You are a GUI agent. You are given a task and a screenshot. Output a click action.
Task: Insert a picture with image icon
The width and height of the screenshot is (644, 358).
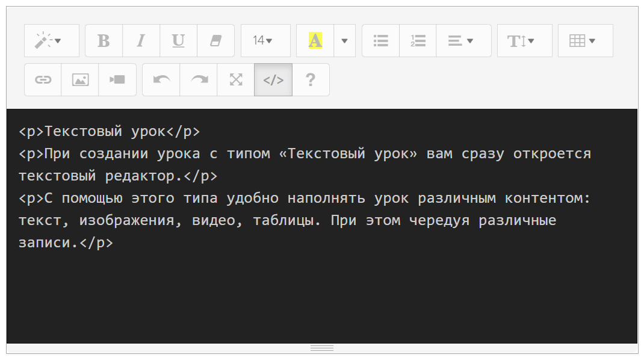pyautogui.click(x=80, y=79)
